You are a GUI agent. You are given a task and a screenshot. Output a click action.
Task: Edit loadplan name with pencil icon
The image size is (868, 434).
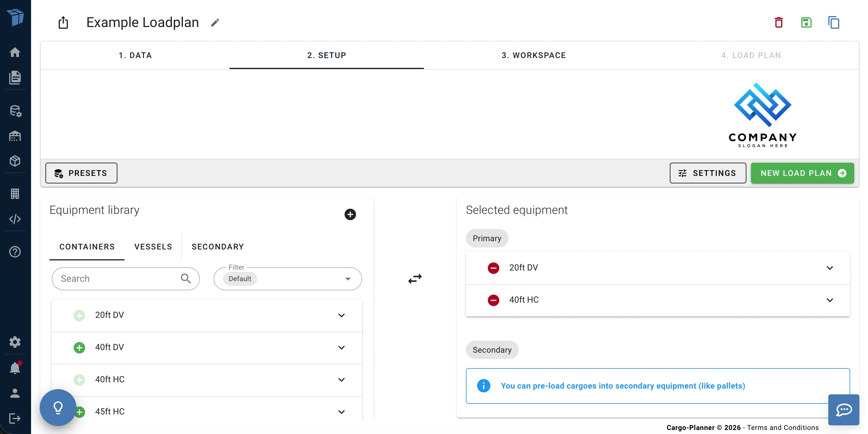tap(215, 22)
